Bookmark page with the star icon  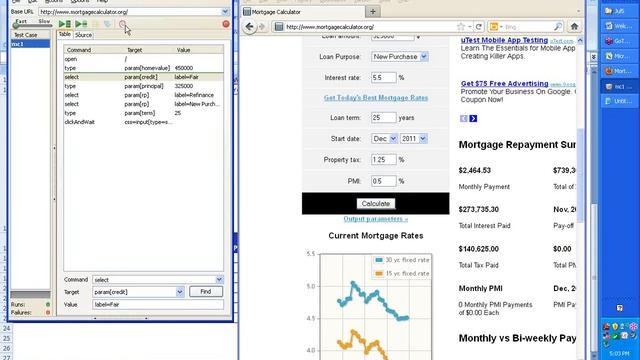[x=461, y=27]
